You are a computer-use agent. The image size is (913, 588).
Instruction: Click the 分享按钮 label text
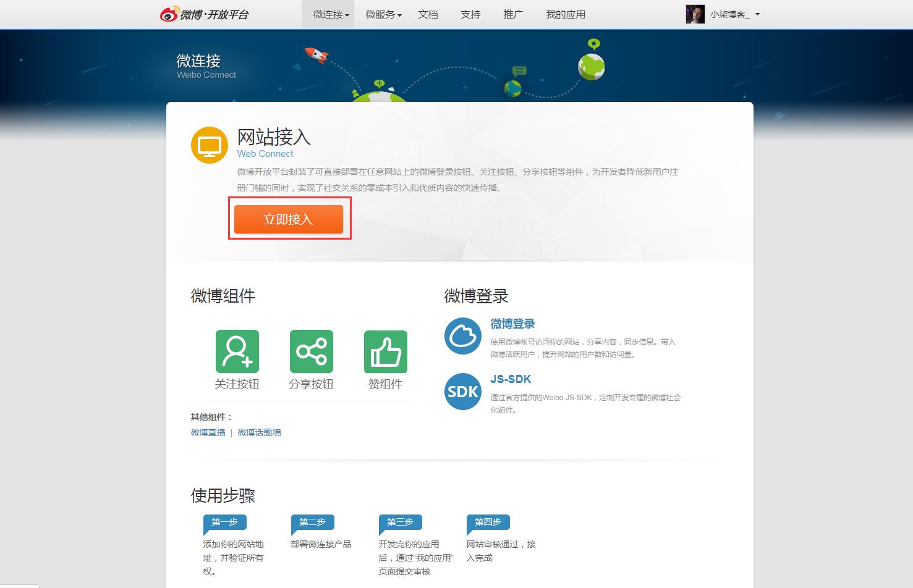(x=311, y=384)
